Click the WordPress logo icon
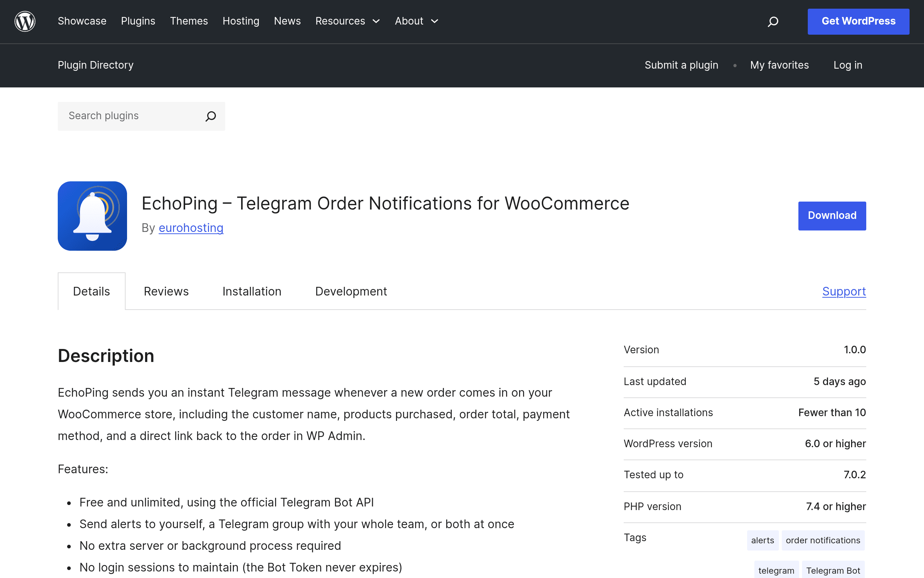The image size is (924, 578). [25, 21]
